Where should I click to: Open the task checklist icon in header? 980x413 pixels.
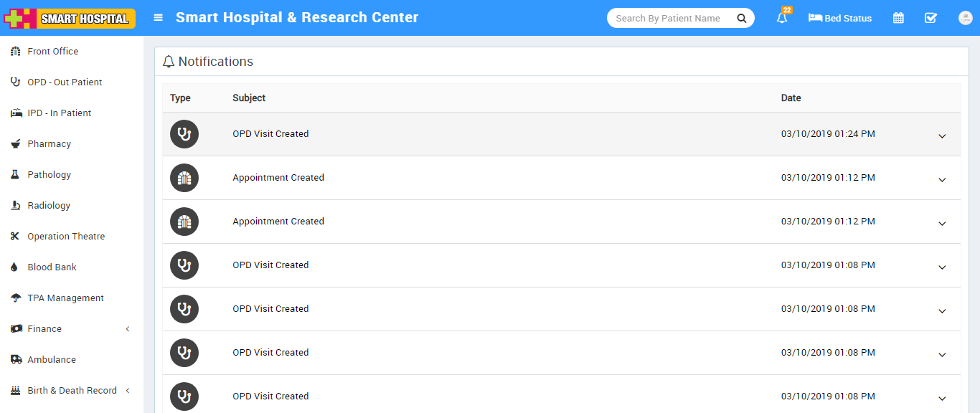click(930, 18)
